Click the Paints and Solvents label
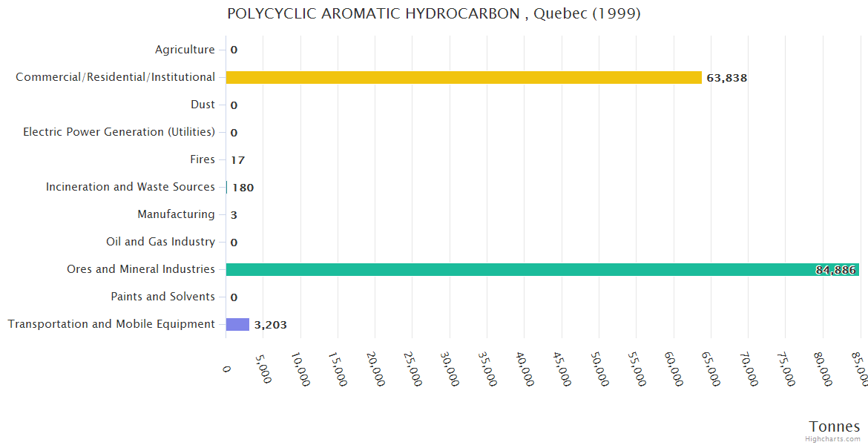868x445 pixels. click(162, 297)
